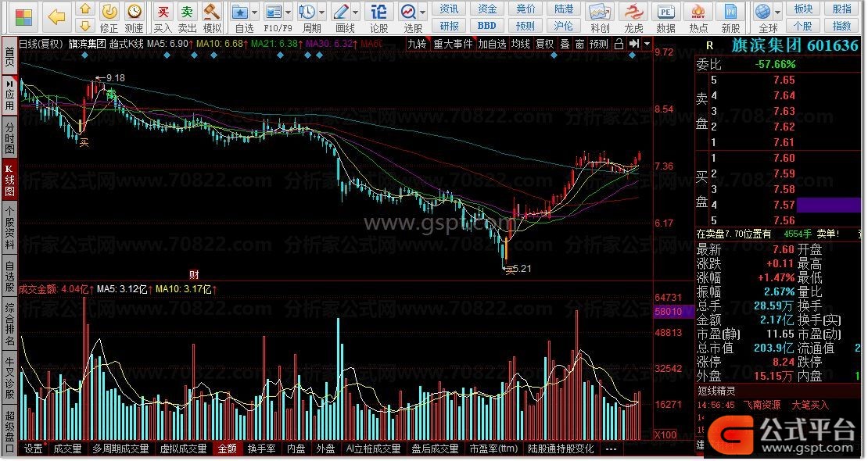The width and height of the screenshot is (868, 461).
Task: Click 加自选 to add to watchlist
Action: click(492, 44)
